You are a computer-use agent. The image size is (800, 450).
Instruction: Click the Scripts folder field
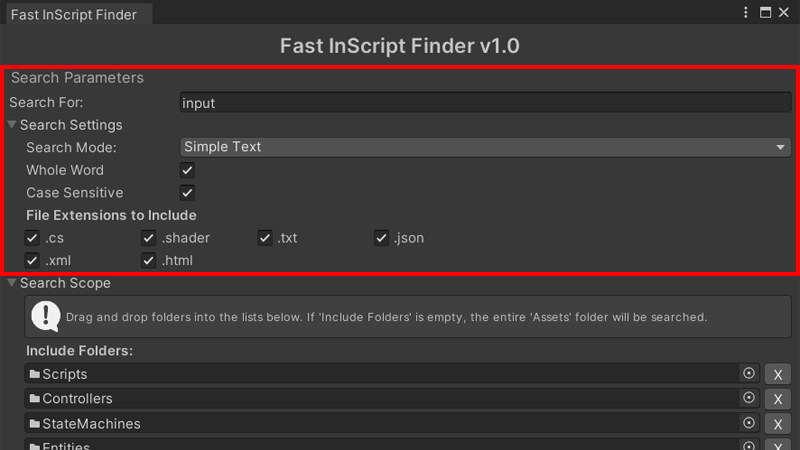(392, 373)
